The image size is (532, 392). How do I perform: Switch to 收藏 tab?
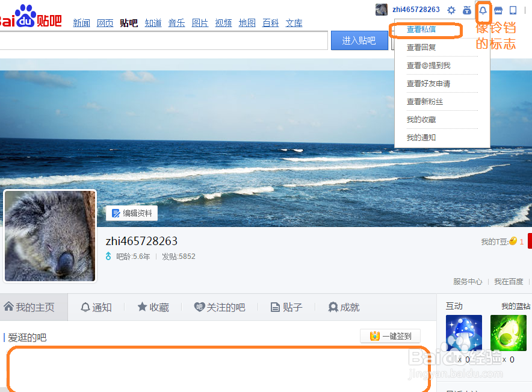pyautogui.click(x=153, y=307)
